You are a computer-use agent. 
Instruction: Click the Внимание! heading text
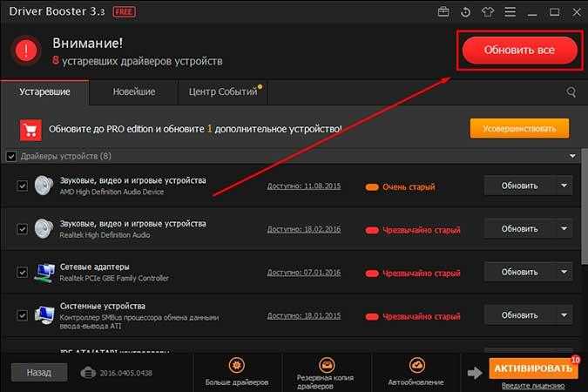[x=87, y=43]
